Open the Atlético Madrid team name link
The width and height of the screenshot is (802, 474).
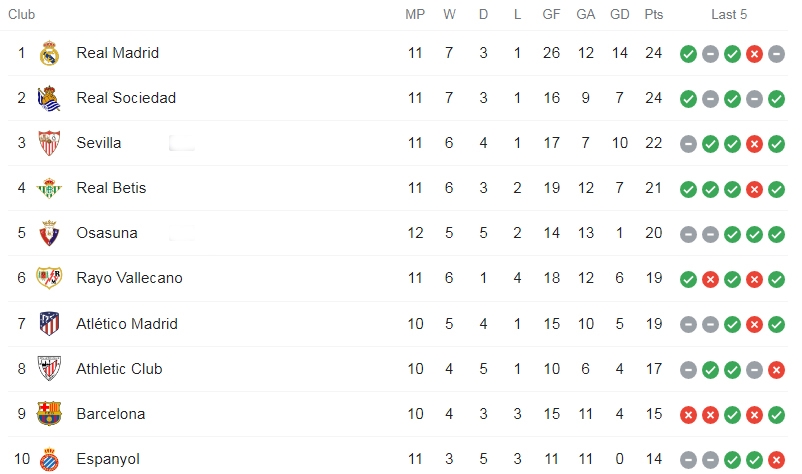click(x=127, y=324)
